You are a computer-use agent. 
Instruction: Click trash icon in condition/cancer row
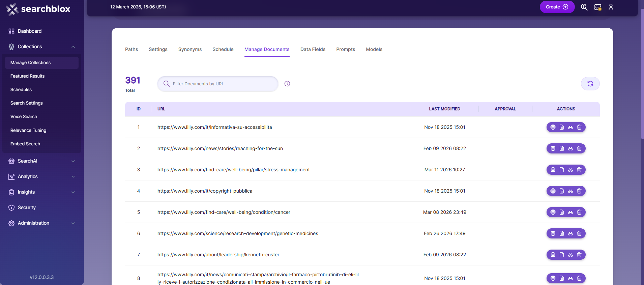click(x=579, y=212)
